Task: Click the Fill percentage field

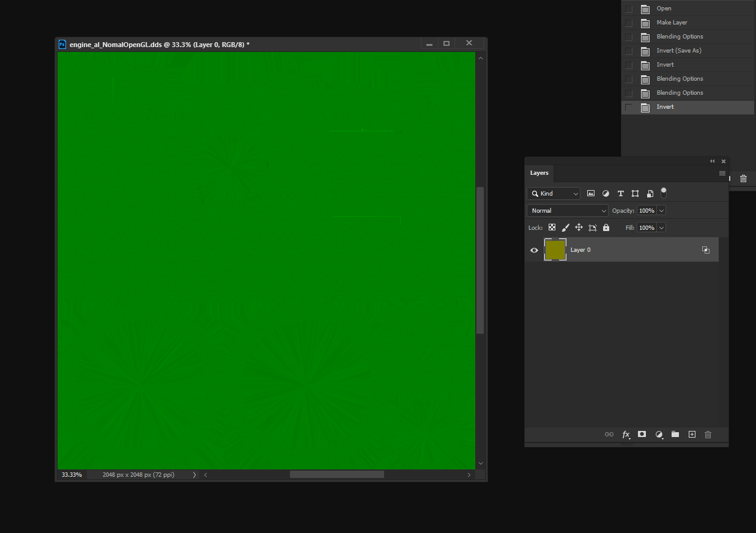Action: (x=647, y=227)
